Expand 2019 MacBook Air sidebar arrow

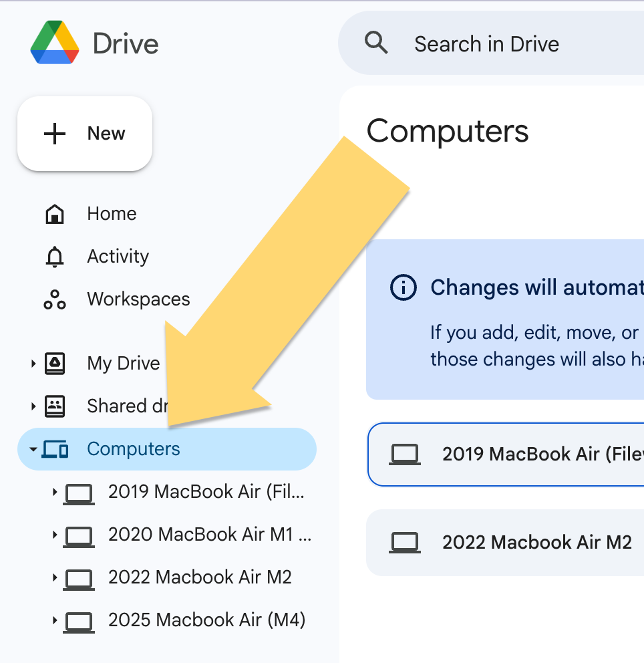pyautogui.click(x=55, y=492)
